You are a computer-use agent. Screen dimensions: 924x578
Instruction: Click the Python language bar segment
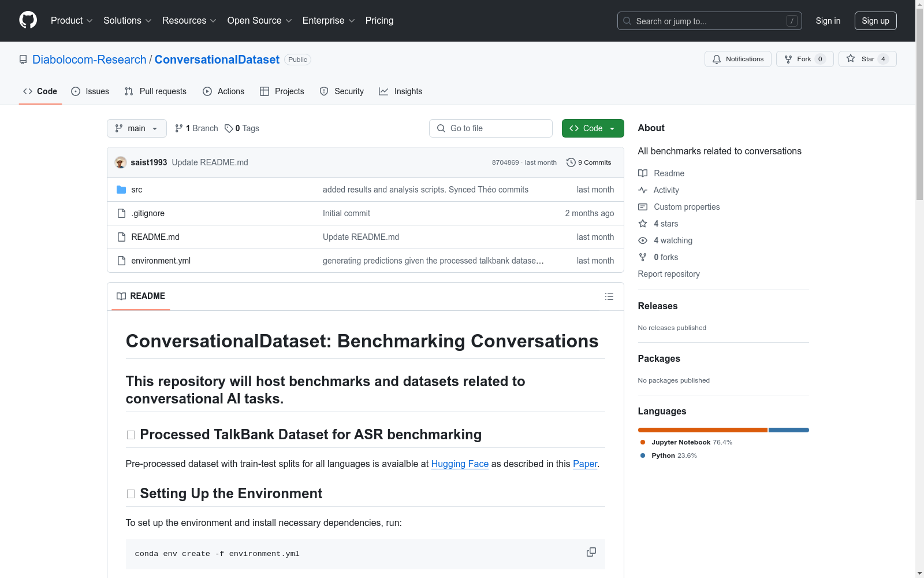point(789,430)
